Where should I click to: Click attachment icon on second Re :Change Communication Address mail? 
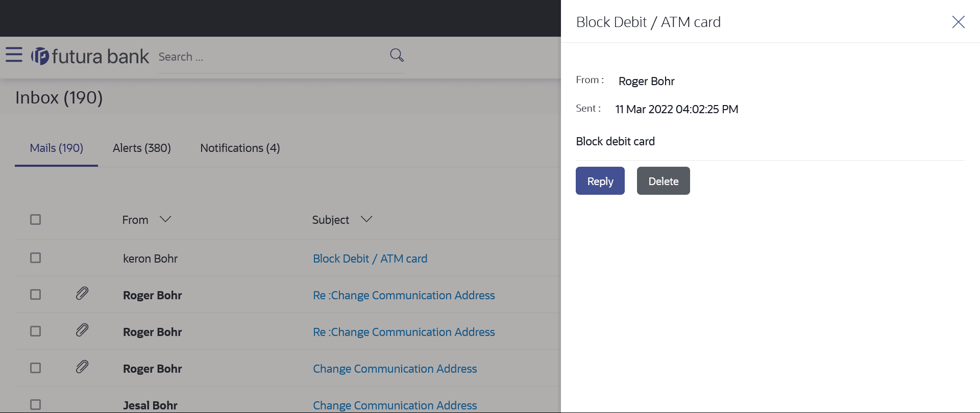(82, 330)
